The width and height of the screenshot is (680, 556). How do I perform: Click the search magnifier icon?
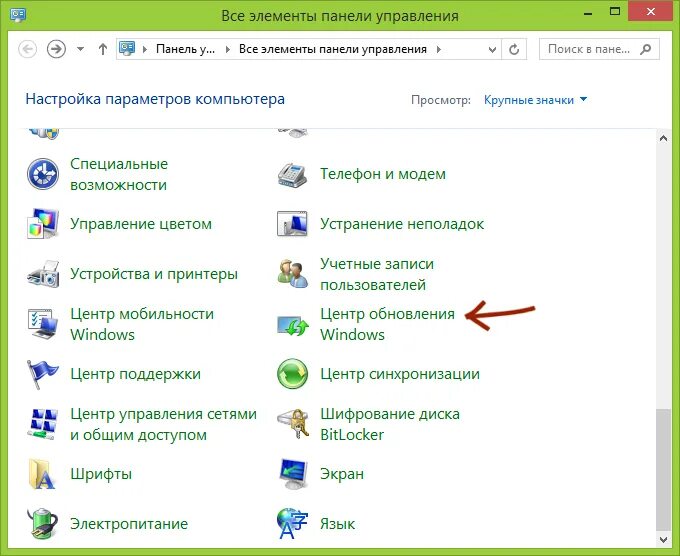point(646,49)
